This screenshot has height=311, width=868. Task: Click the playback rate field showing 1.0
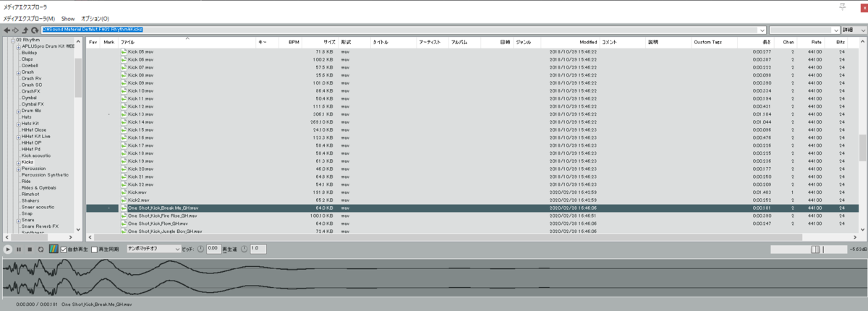[x=258, y=248]
